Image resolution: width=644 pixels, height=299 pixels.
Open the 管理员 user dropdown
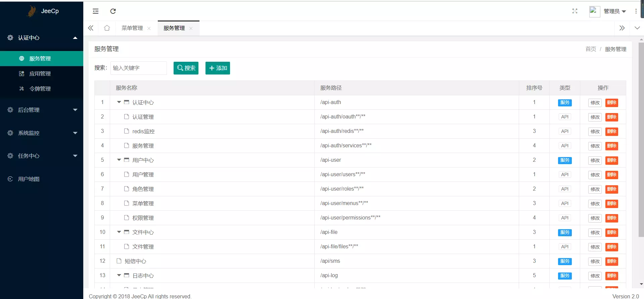615,11
